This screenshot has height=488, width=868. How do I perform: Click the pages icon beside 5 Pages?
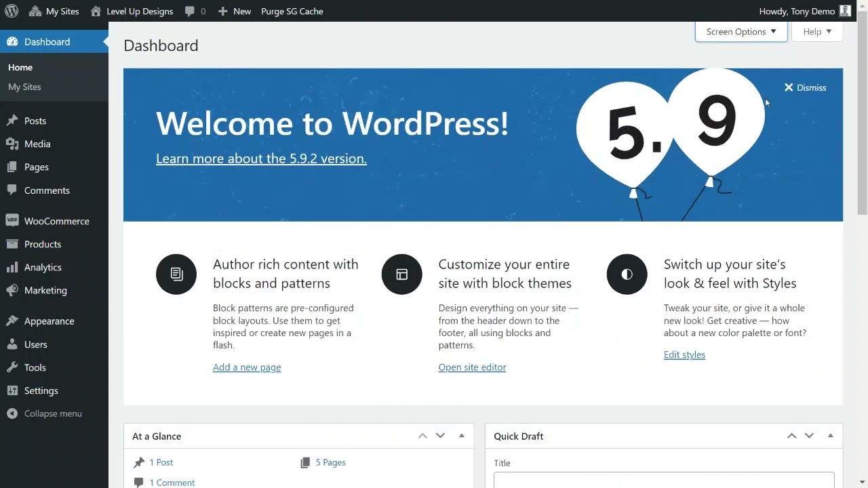tap(305, 462)
